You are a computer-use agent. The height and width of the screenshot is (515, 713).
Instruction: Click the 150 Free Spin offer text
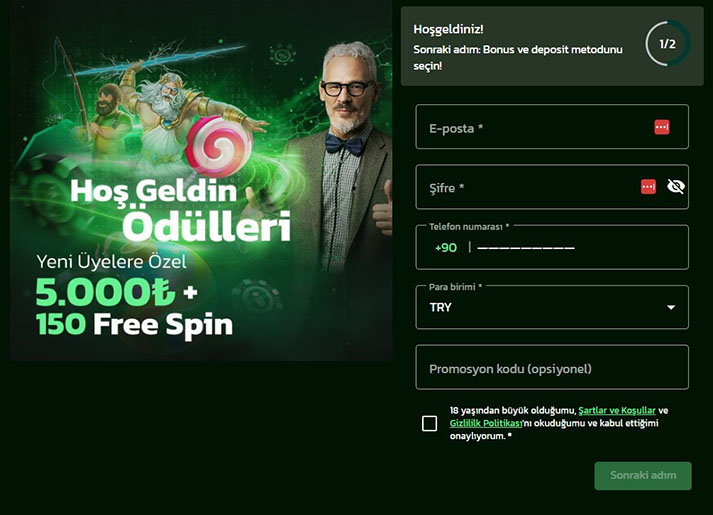click(x=135, y=325)
